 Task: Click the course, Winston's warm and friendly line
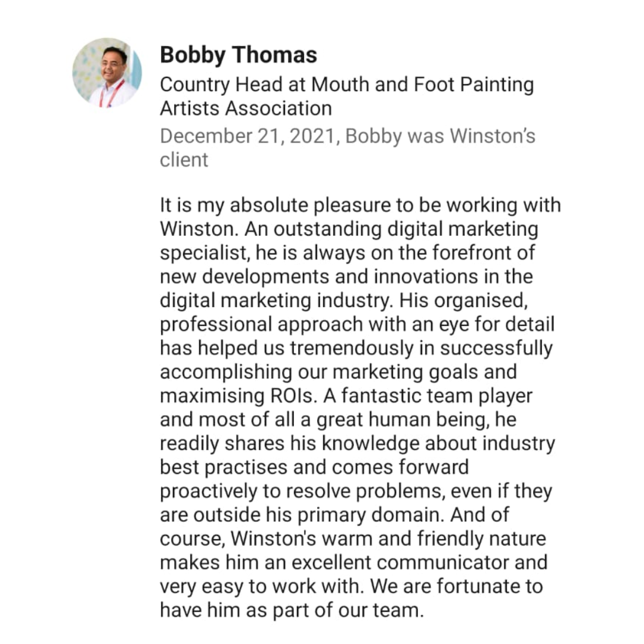point(353,538)
